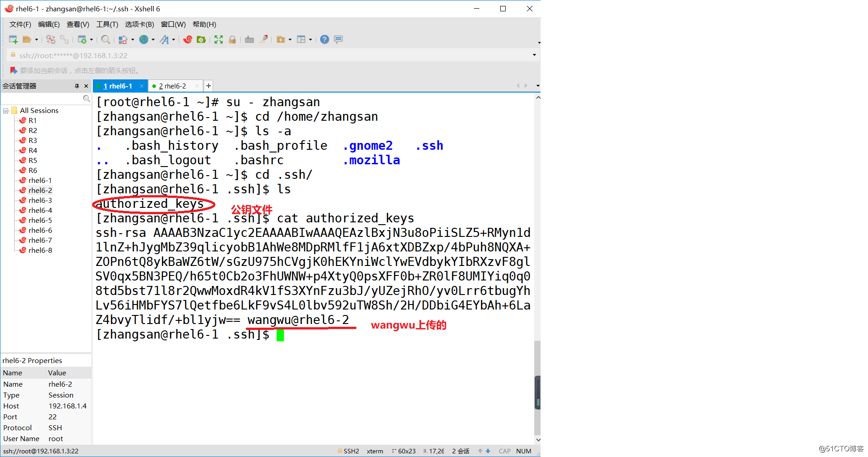This screenshot has width=868, height=457.
Task: Pin the session manager panel
Action: [x=77, y=86]
